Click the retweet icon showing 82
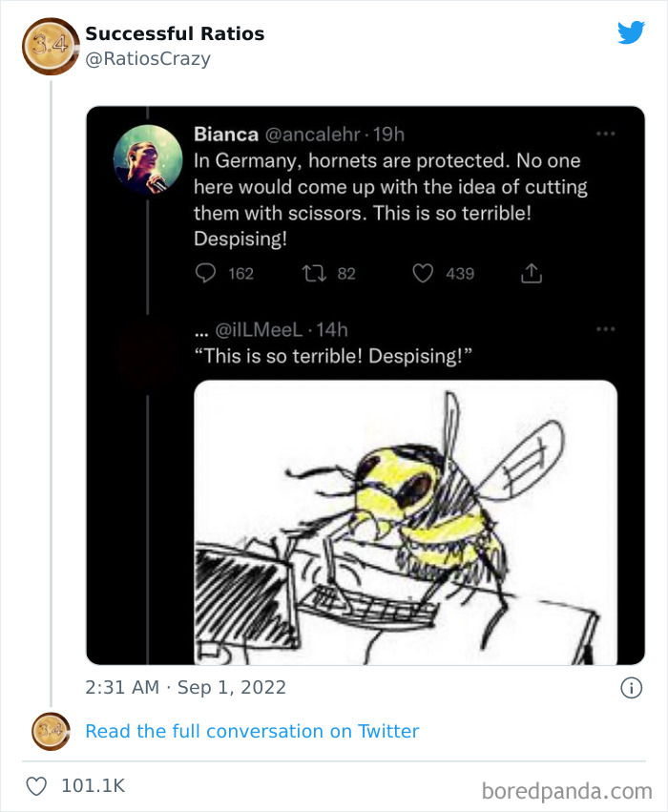The image size is (668, 812). 314,274
